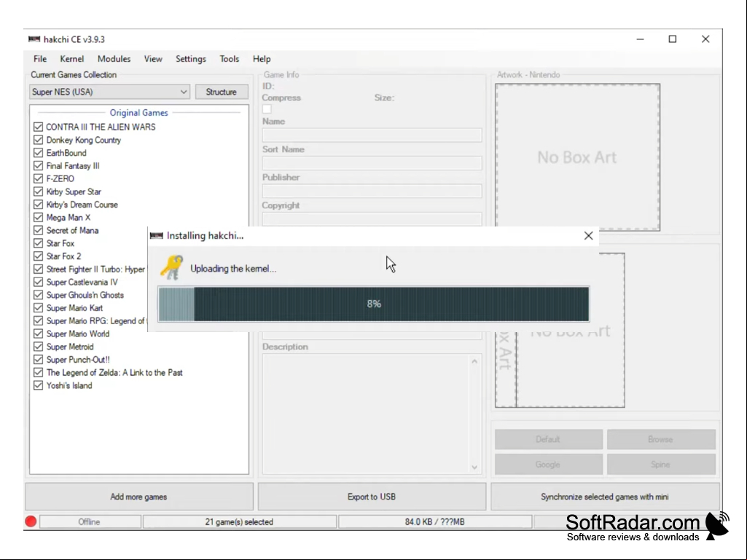Select The Legend of Zelda: A Link to the Past
The width and height of the screenshot is (747, 560).
[114, 372]
